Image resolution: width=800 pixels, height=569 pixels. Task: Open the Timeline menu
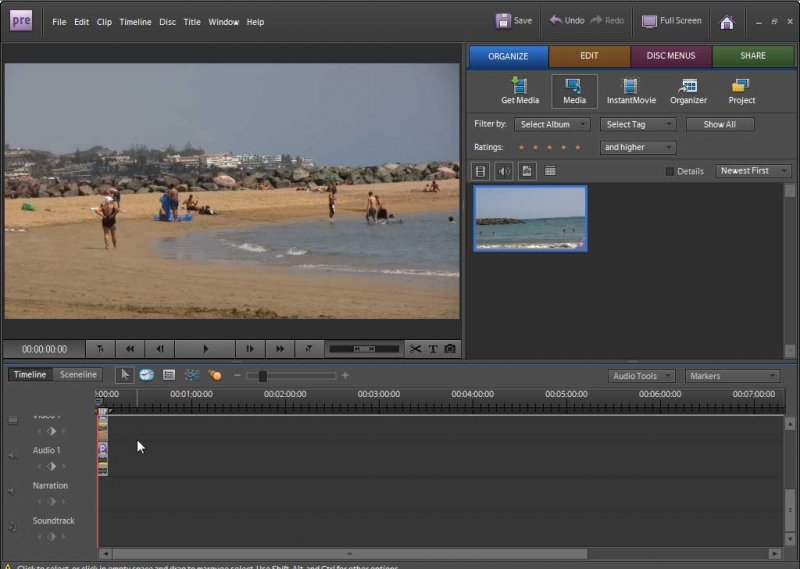tap(135, 21)
